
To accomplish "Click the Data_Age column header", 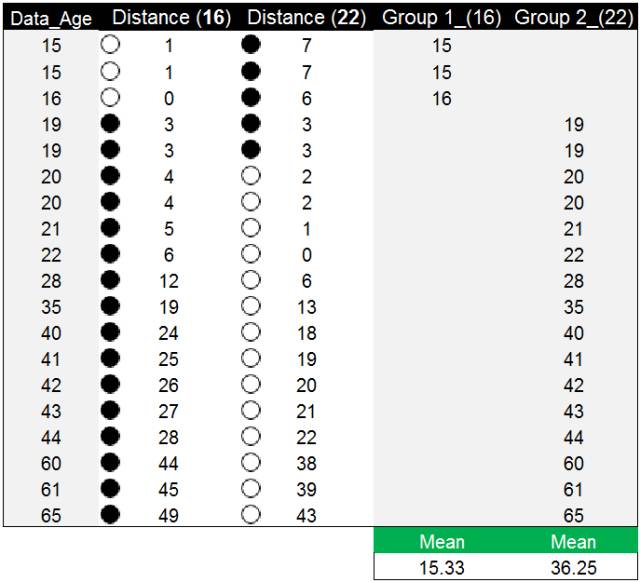I will click(x=51, y=18).
